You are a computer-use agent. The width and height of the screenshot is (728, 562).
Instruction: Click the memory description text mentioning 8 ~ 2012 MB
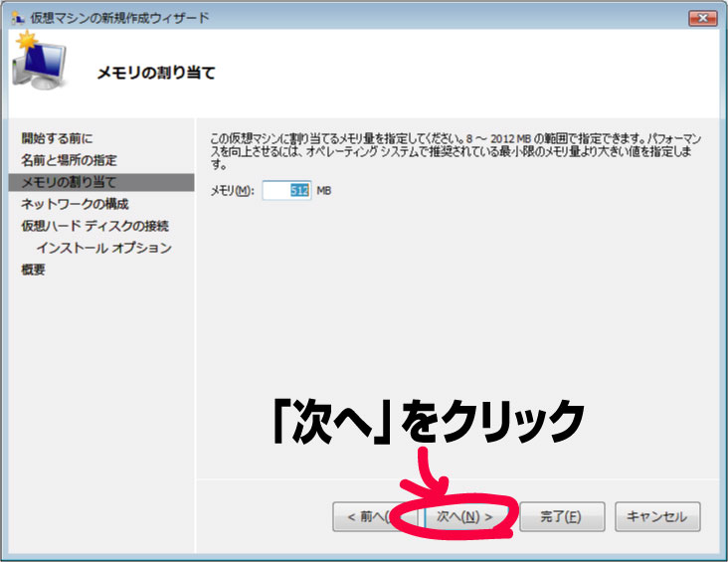click(455, 151)
